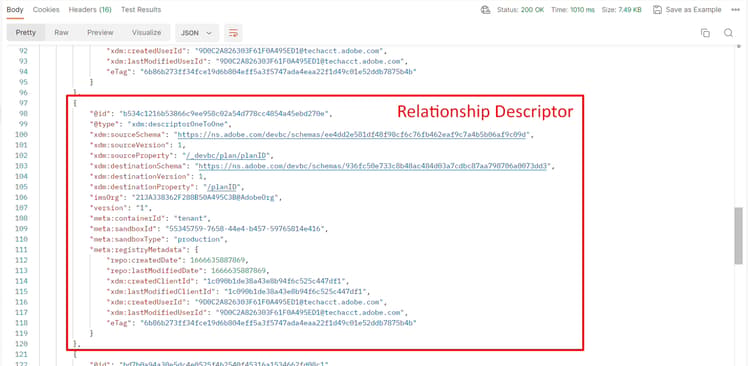Click the eTag value on line 94
The width and height of the screenshot is (750, 366).
[278, 71]
